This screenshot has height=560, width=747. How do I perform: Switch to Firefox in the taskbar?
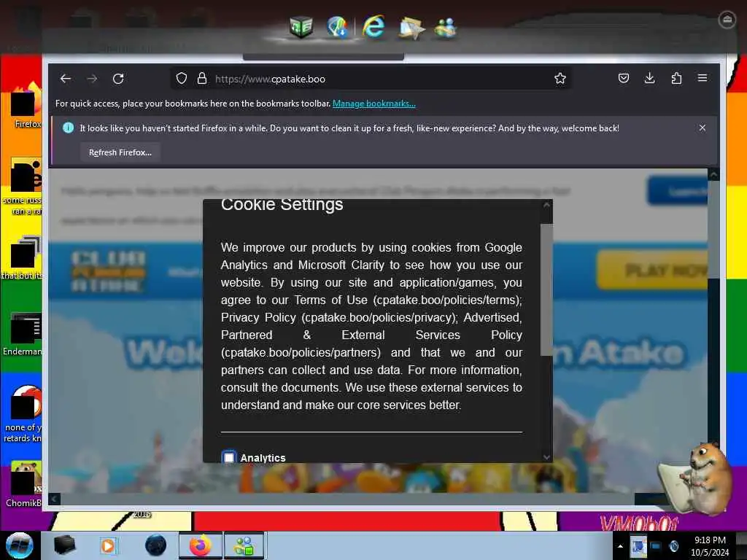[x=201, y=545]
